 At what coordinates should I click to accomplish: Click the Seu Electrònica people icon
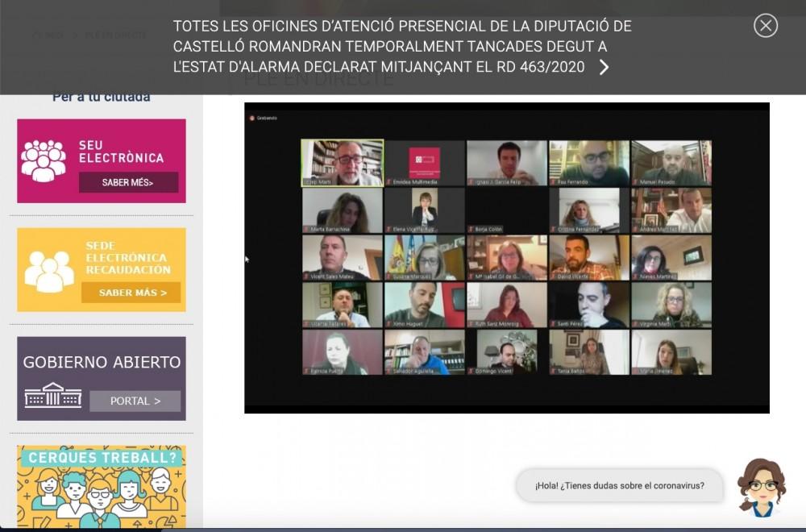click(x=44, y=160)
